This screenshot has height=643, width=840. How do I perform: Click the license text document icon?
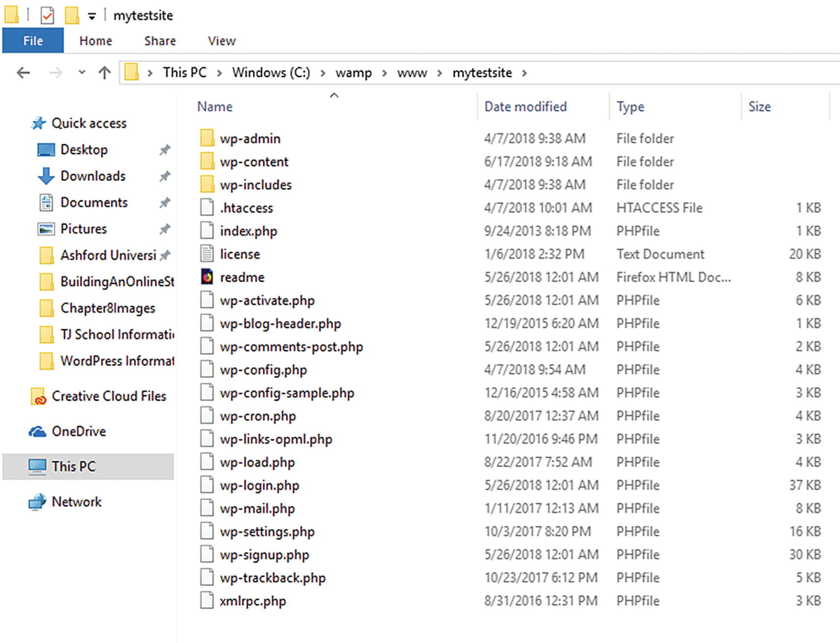(x=207, y=254)
